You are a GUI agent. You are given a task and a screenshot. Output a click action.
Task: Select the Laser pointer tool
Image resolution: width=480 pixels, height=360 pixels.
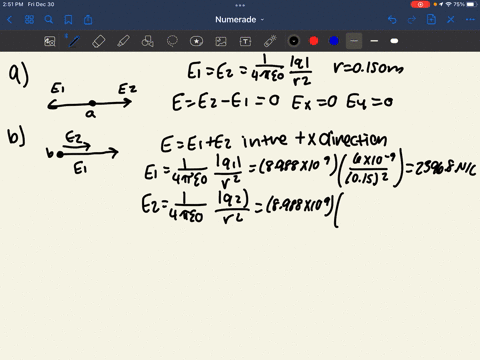[270, 41]
